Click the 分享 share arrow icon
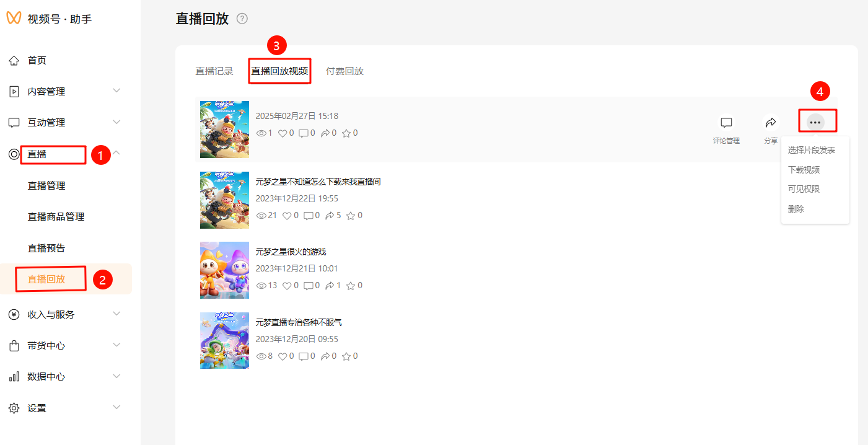The height and width of the screenshot is (445, 868). pos(771,122)
